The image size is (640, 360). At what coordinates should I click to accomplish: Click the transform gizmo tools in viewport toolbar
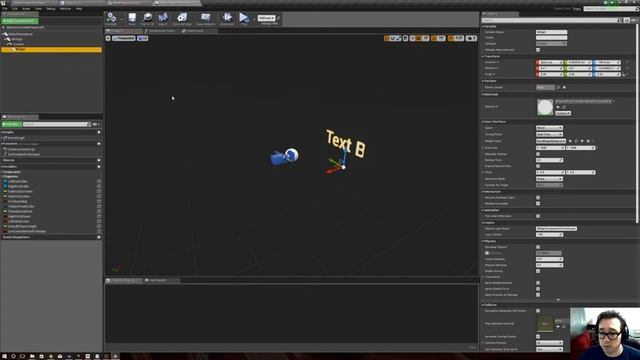[x=392, y=38]
